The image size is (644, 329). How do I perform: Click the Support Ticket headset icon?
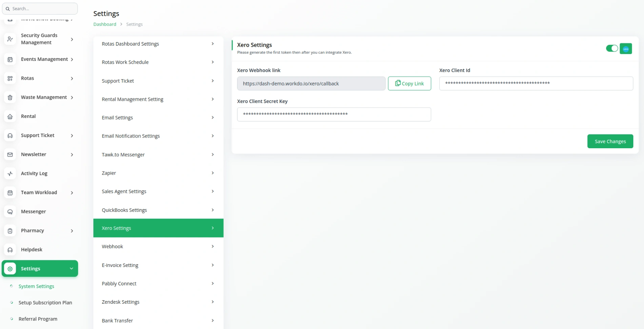pyautogui.click(x=10, y=136)
